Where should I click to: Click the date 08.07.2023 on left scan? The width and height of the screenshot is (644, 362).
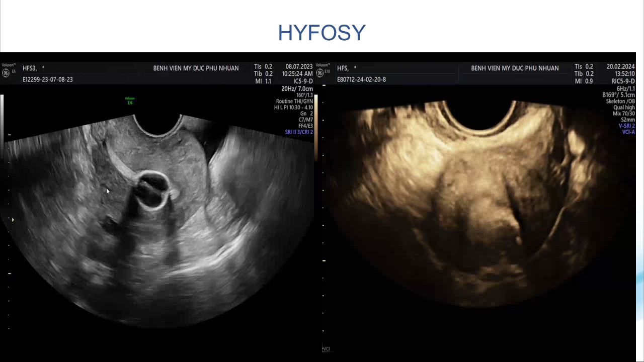click(299, 66)
